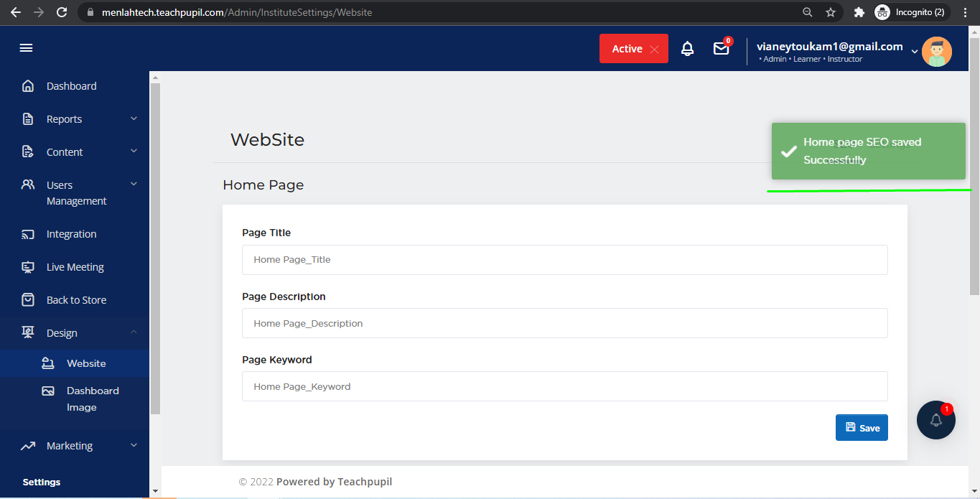
Task: Click the user avatar picture
Action: pos(936,52)
